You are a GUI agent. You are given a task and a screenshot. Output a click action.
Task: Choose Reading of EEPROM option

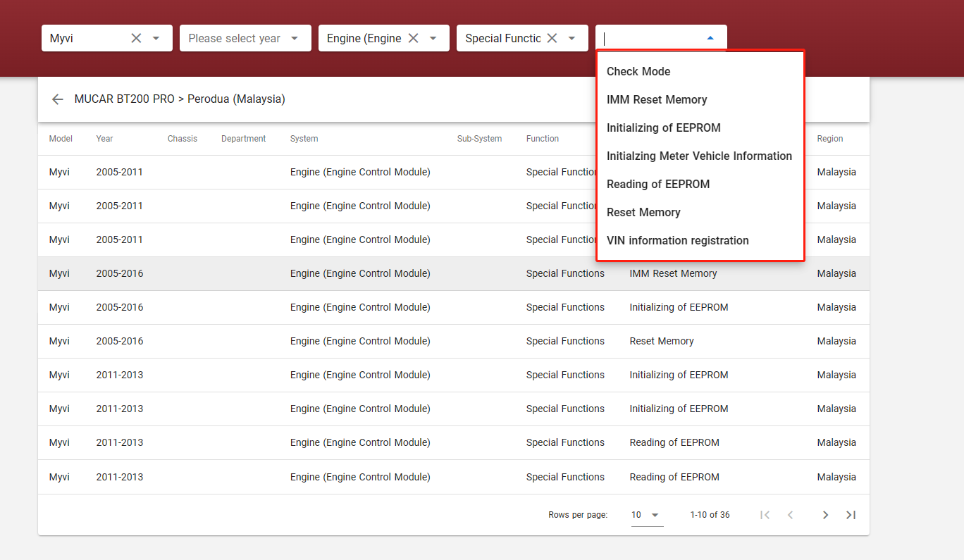[700, 184]
